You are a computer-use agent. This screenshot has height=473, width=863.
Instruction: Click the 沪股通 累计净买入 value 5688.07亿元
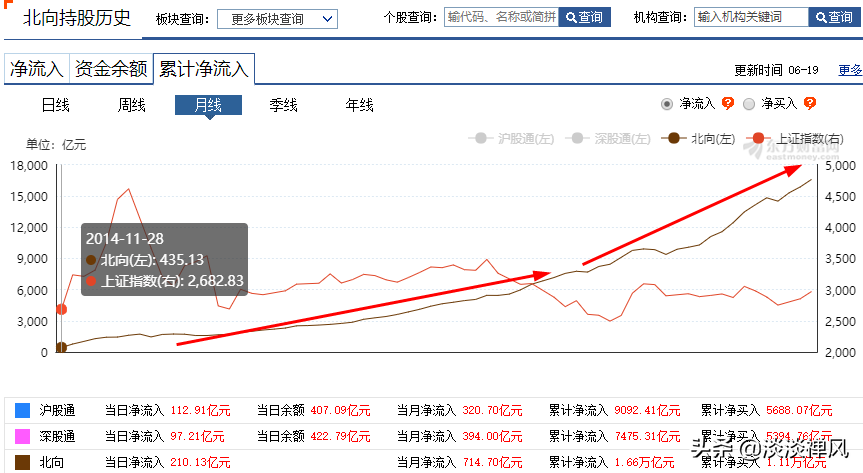(799, 411)
